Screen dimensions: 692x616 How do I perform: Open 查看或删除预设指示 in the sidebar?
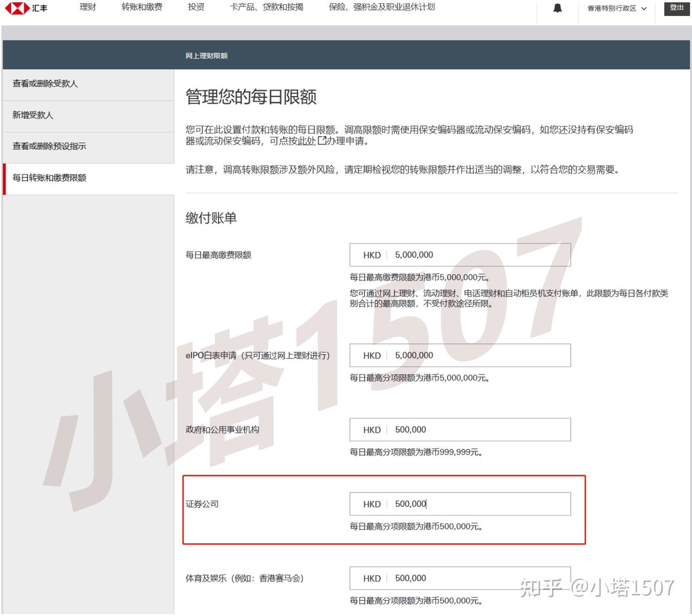coord(49,146)
